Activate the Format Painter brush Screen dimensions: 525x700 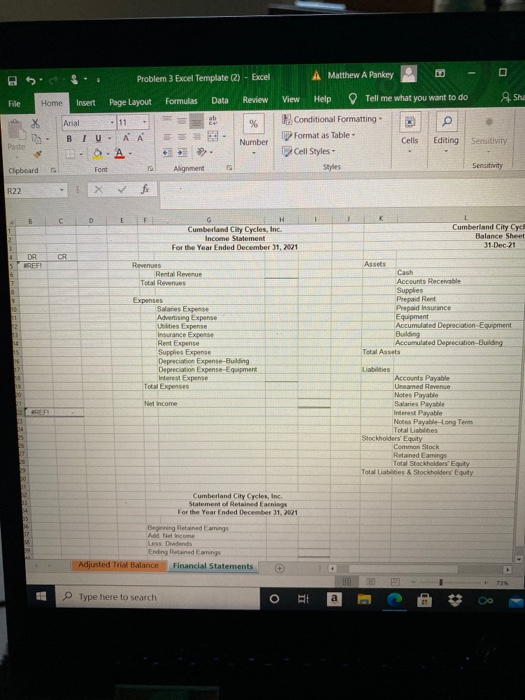[37, 154]
